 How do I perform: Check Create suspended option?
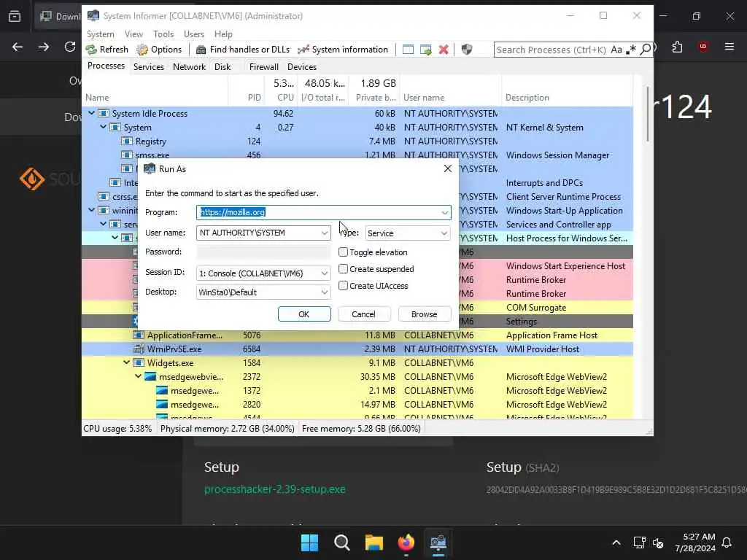pos(343,268)
